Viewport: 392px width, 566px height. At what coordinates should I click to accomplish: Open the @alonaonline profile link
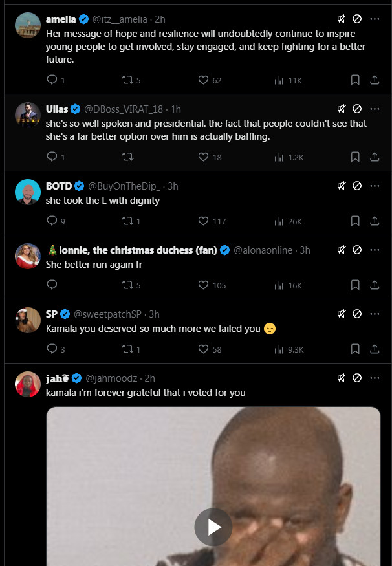point(263,250)
